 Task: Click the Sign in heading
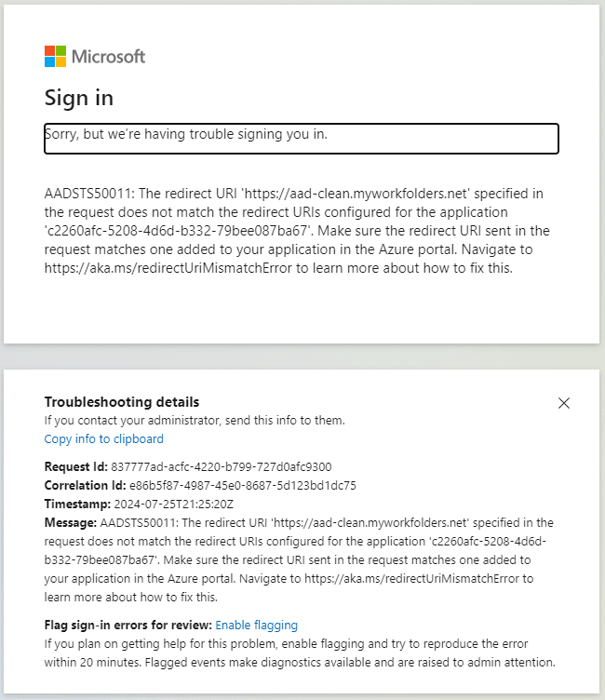[x=79, y=98]
